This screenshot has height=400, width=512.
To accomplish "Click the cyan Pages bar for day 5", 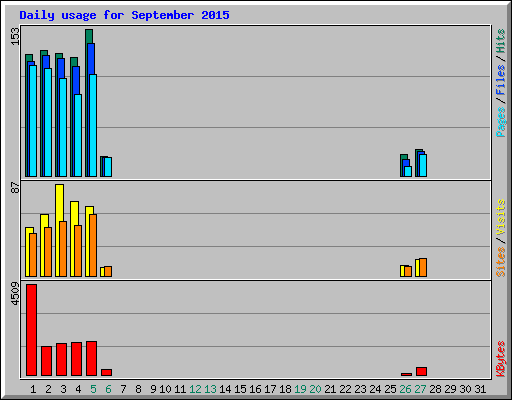I will pyautogui.click(x=93, y=125).
